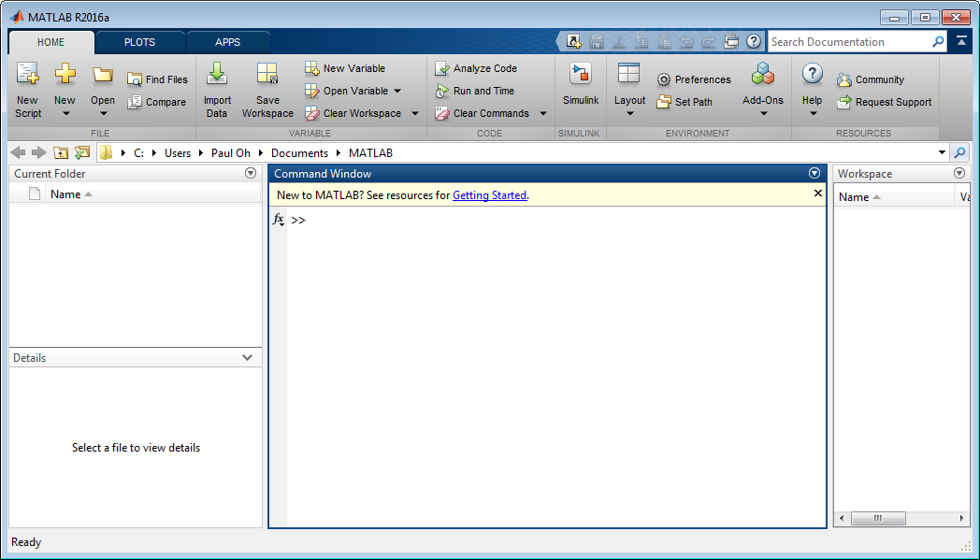
Task: Click the forward arrow in the folder toolbar
Action: (x=38, y=152)
